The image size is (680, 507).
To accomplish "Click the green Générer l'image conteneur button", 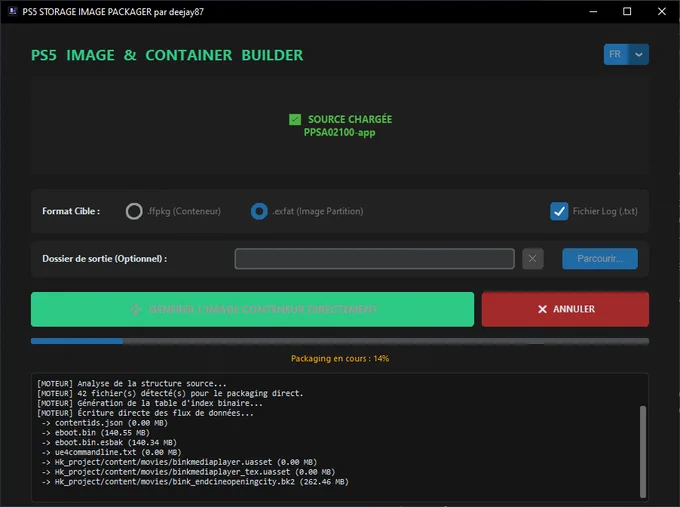I will point(252,309).
